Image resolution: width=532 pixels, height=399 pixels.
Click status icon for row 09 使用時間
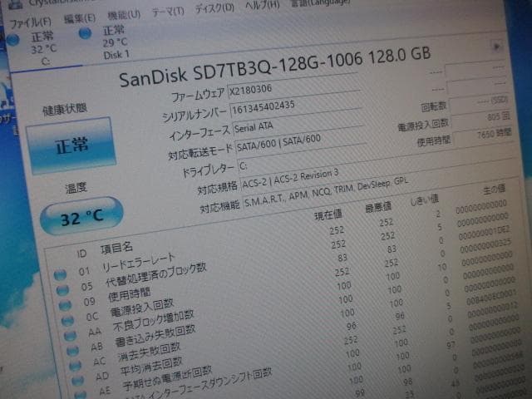point(65,305)
